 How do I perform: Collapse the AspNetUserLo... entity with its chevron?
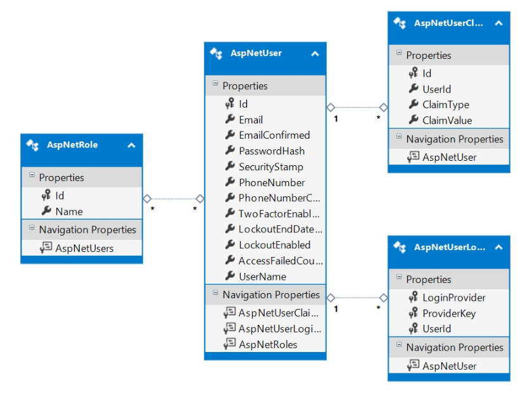498,247
